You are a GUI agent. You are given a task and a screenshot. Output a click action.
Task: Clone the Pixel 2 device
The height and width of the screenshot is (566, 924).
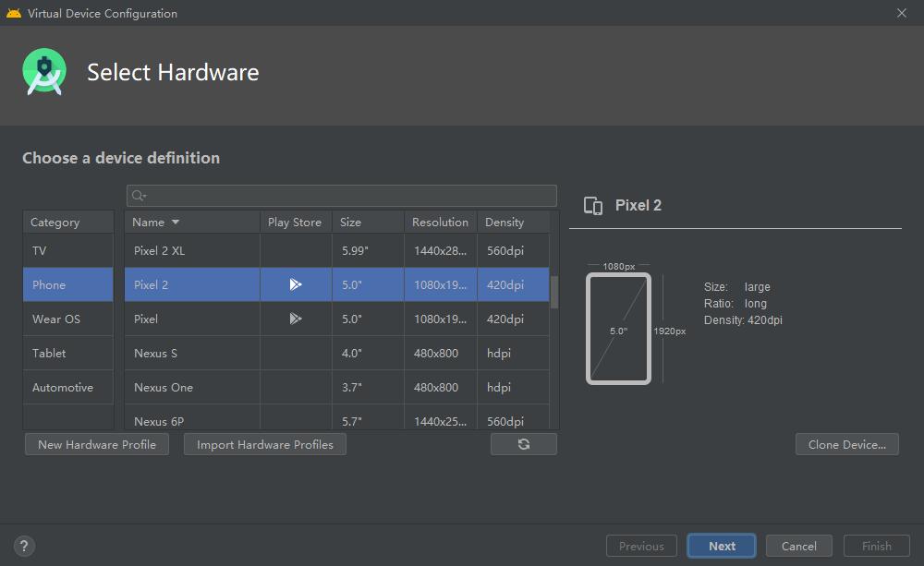pos(846,444)
